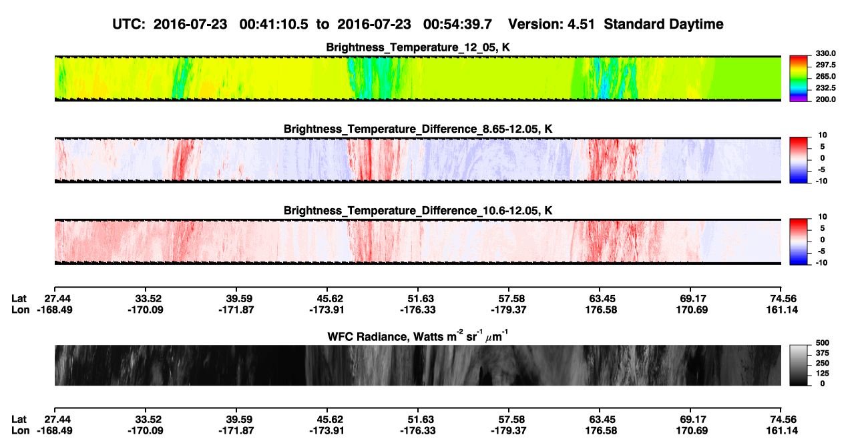The height and width of the screenshot is (445, 868).
Task: Click the -10 tick of the 8.65-12.05 colorbar
Action: click(x=821, y=181)
